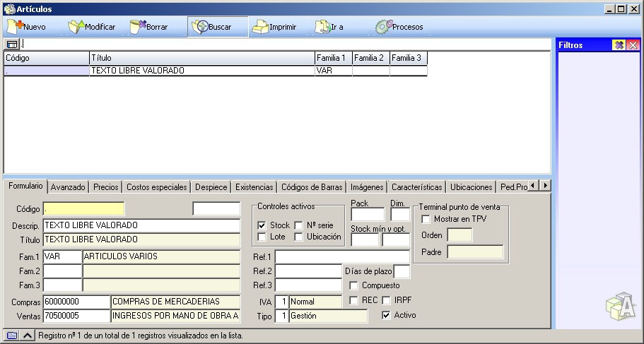Click the Días de plazo field
Image resolution: width=644 pixels, height=344 pixels.
(402, 271)
